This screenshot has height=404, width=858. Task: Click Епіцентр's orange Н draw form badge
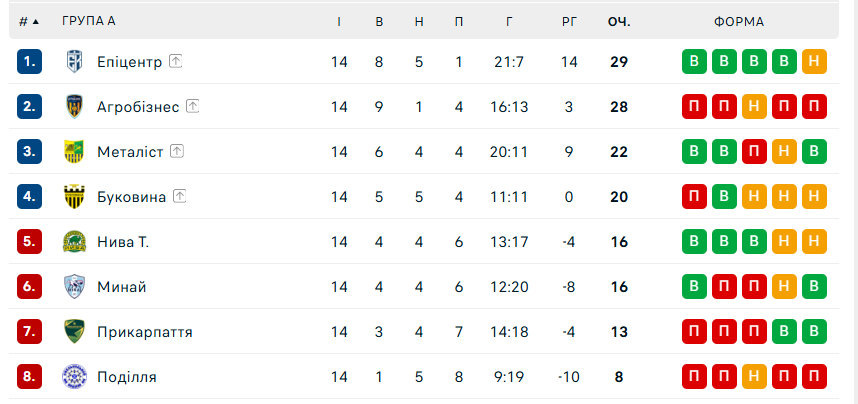(814, 62)
